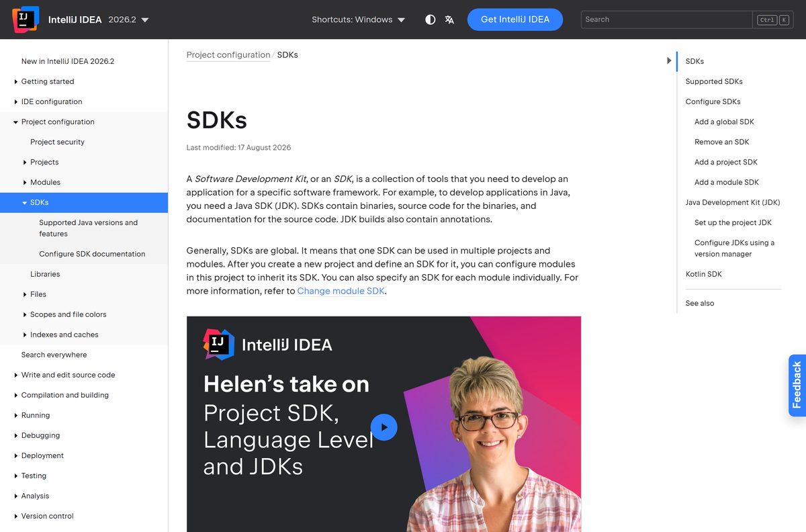Expand Scopes and file colors node
806x532 pixels.
click(x=25, y=314)
